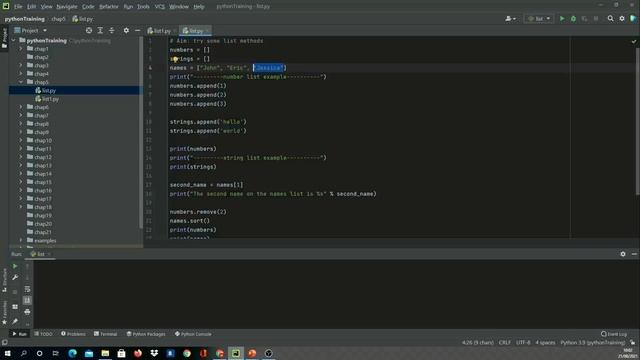
Task: Open the Python Console tool window
Action: coord(193,334)
